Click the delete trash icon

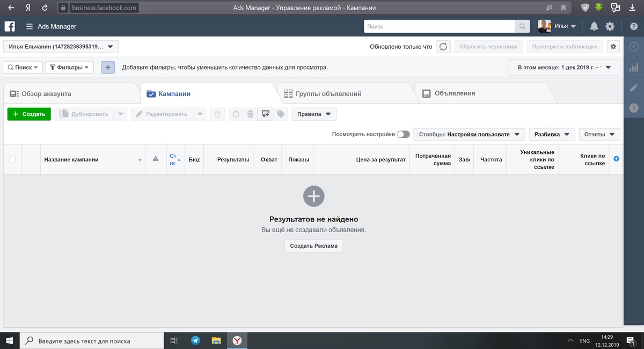point(250,114)
